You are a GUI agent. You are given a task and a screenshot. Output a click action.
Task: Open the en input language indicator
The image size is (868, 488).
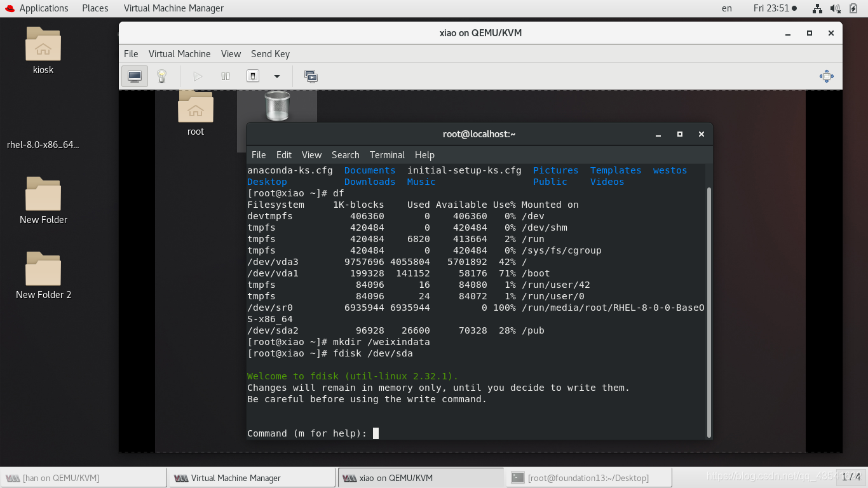tap(727, 8)
